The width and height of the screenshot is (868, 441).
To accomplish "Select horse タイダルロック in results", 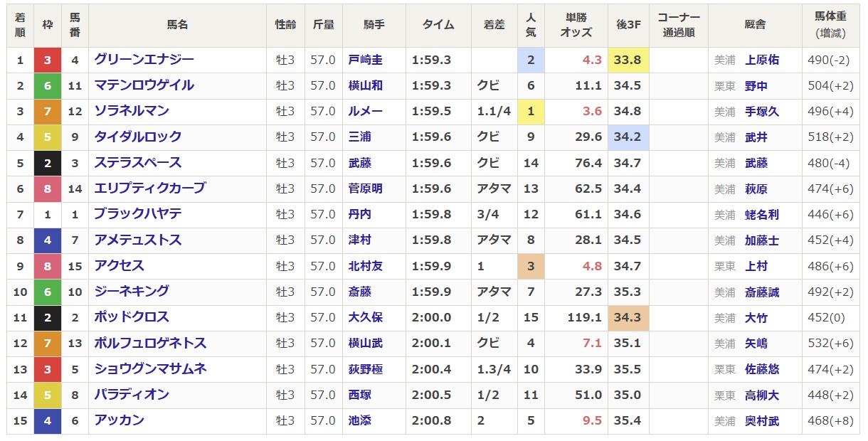I will coord(138,137).
